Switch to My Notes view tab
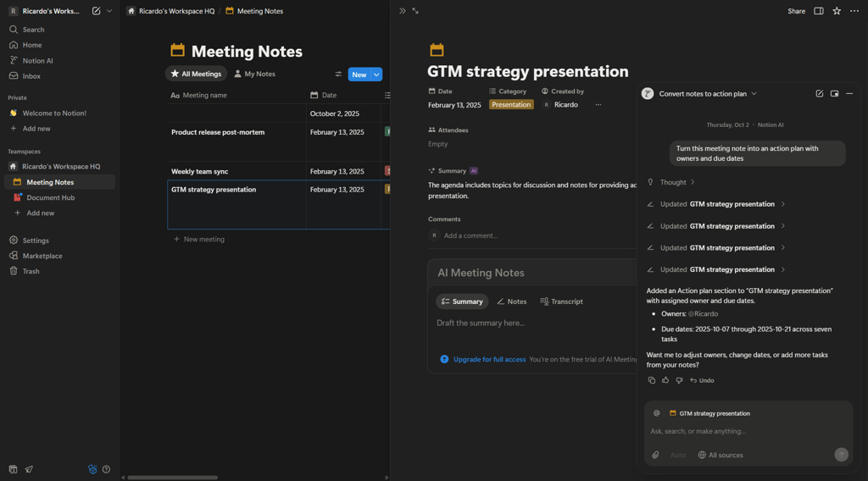This screenshot has height=481, width=868. (254, 74)
